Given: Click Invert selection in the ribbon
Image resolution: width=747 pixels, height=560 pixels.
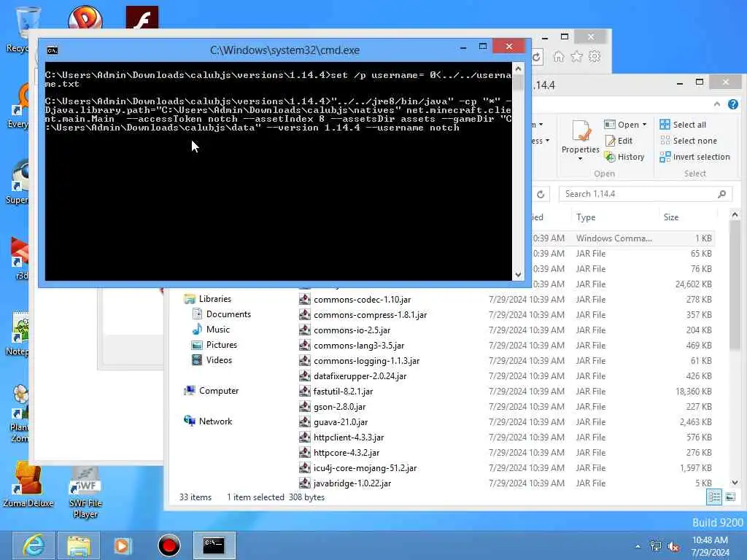Looking at the screenshot, I should tap(694, 157).
